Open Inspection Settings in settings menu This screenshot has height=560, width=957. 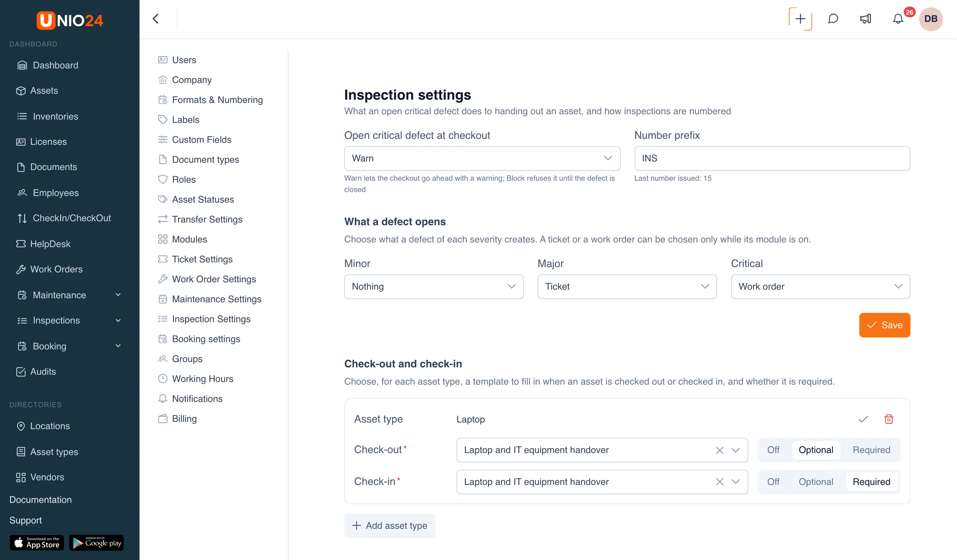click(x=204, y=319)
